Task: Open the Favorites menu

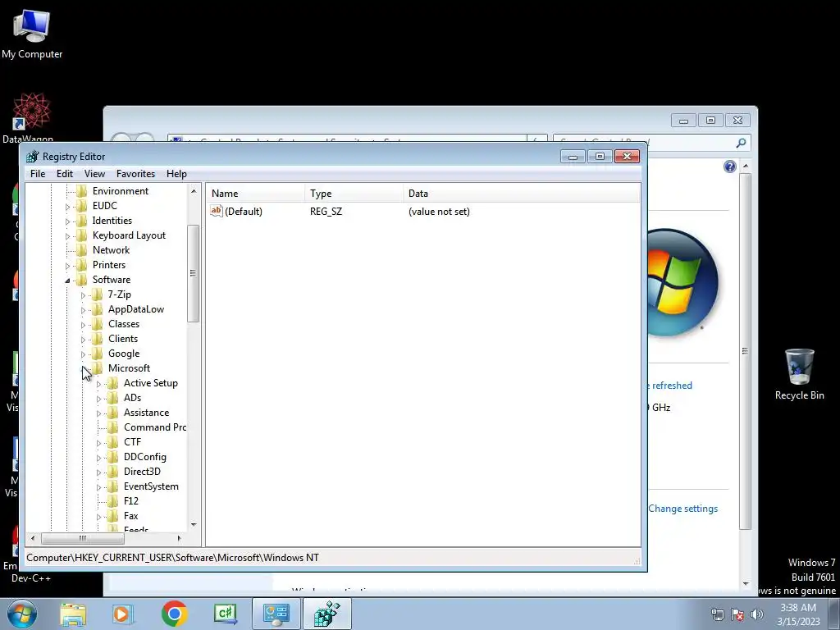Action: click(x=135, y=174)
